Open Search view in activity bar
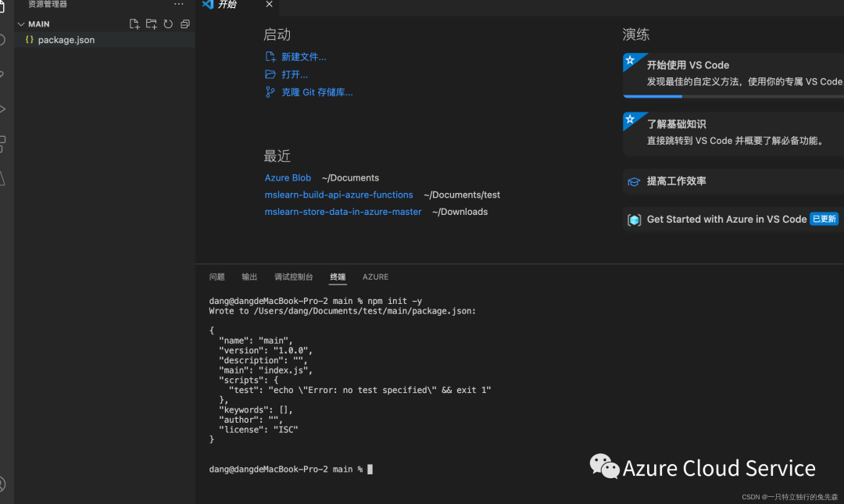Image resolution: width=844 pixels, height=504 pixels. 2,40
